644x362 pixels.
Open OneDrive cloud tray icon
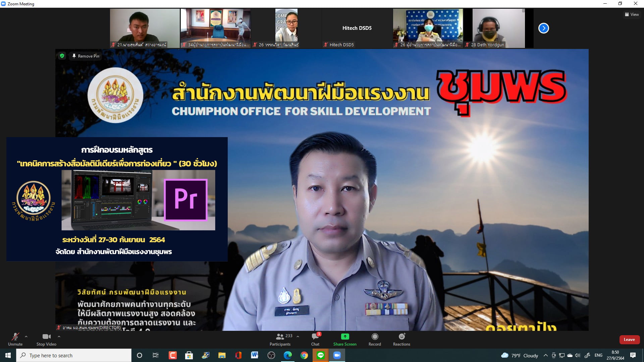[x=570, y=355]
